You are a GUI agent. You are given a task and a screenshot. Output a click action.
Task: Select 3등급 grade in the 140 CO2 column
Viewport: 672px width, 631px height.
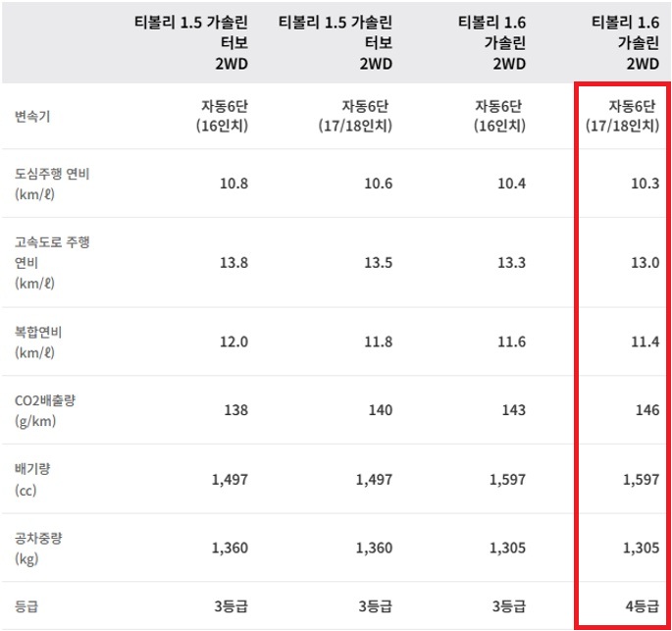pos(376,606)
